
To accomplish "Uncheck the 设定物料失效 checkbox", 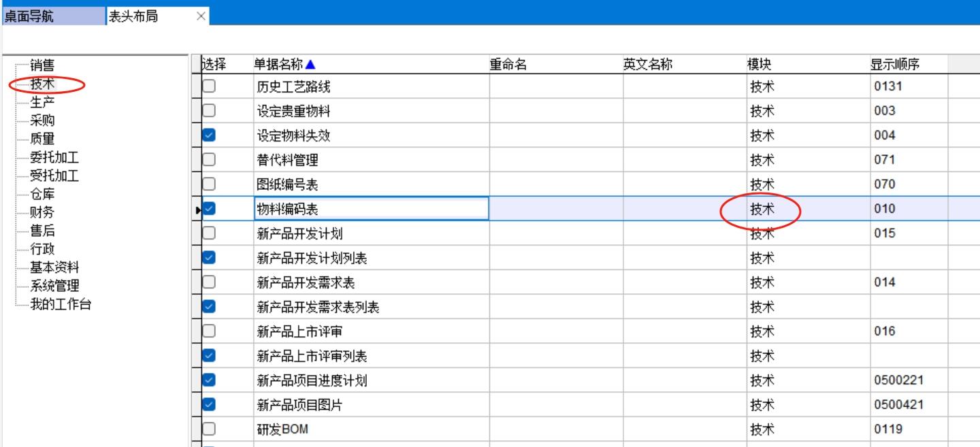I will [x=210, y=135].
